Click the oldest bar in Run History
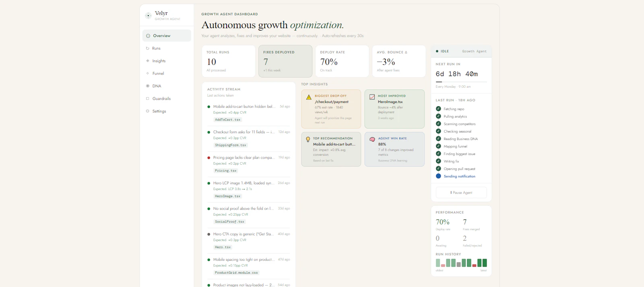 (438, 263)
